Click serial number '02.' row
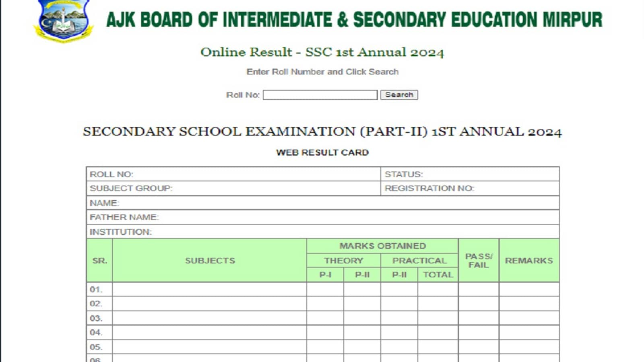The width and height of the screenshot is (644, 362). coord(323,304)
